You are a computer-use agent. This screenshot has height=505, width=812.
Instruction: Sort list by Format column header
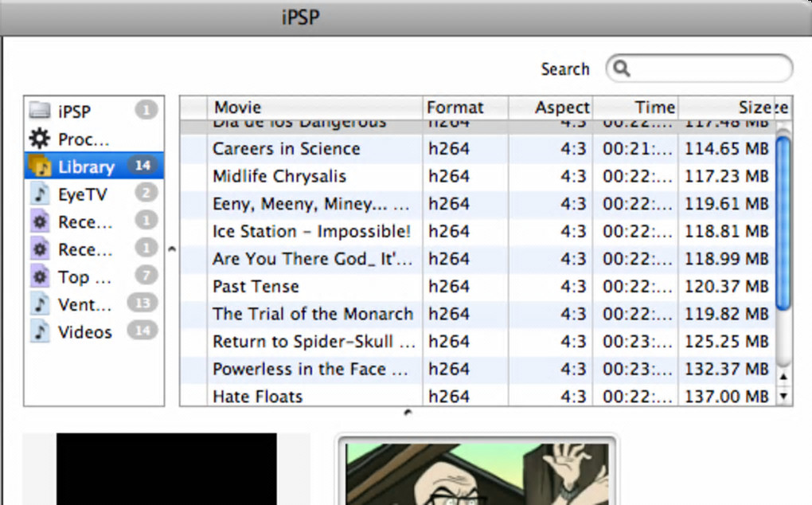coord(465,108)
